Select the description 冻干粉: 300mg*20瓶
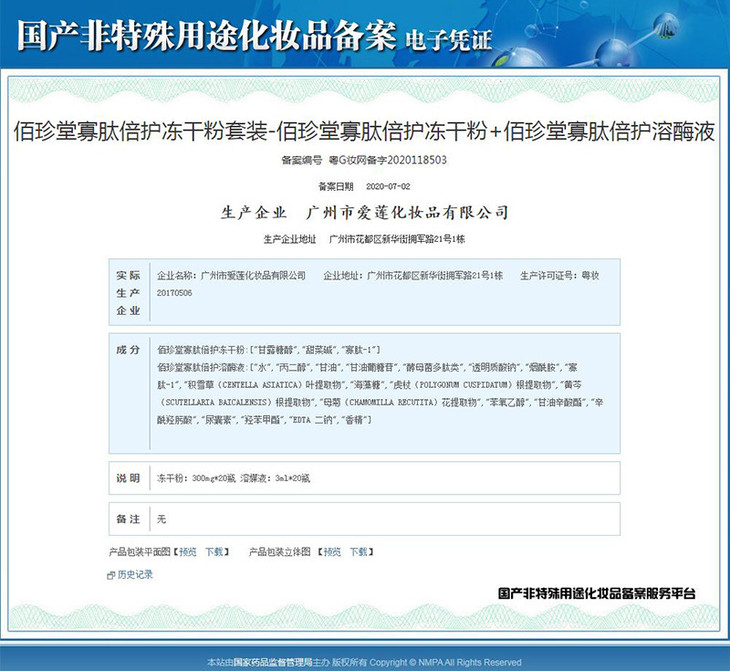730x671 pixels. pos(196,478)
